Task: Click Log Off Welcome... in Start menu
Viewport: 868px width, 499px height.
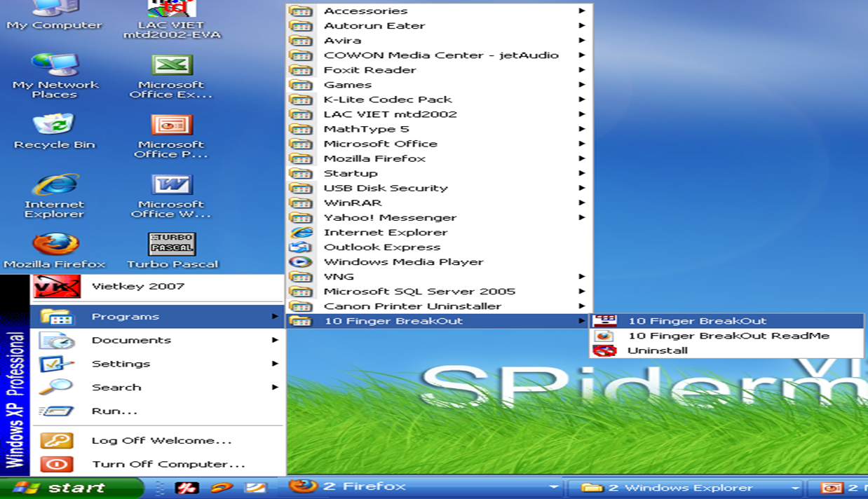Action: coord(158,441)
